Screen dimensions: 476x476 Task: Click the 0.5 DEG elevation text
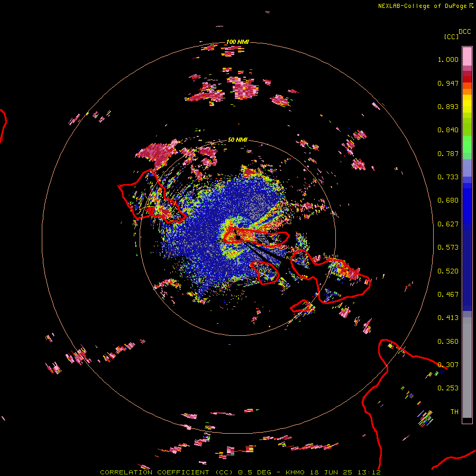pos(258,472)
